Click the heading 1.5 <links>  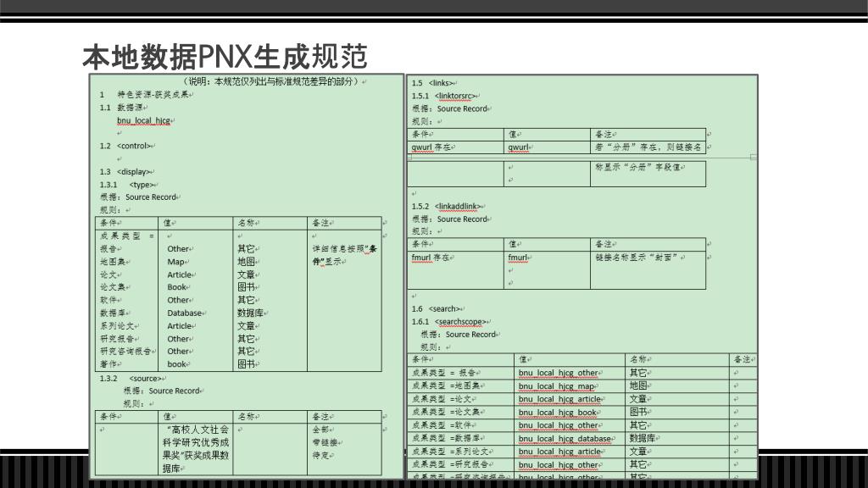[x=432, y=83]
